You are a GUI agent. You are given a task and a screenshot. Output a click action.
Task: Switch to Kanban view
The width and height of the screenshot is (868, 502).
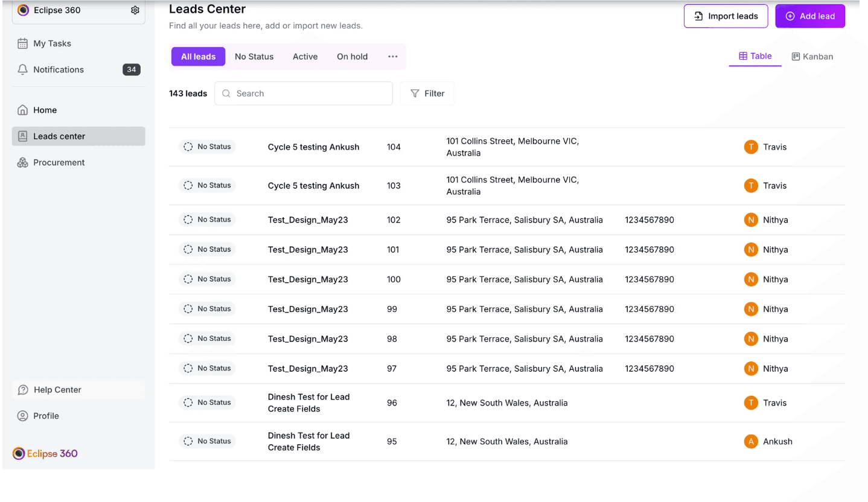(812, 57)
